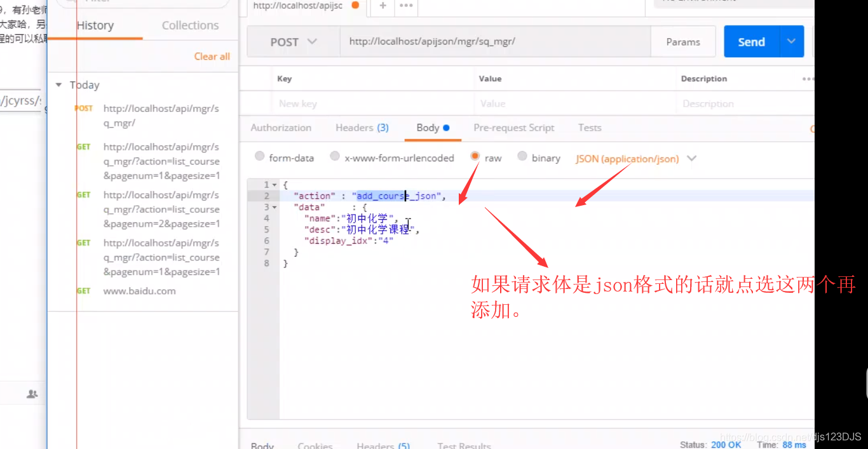Open the response Headers (5) tab
This screenshot has width=868, height=449.
click(x=383, y=446)
